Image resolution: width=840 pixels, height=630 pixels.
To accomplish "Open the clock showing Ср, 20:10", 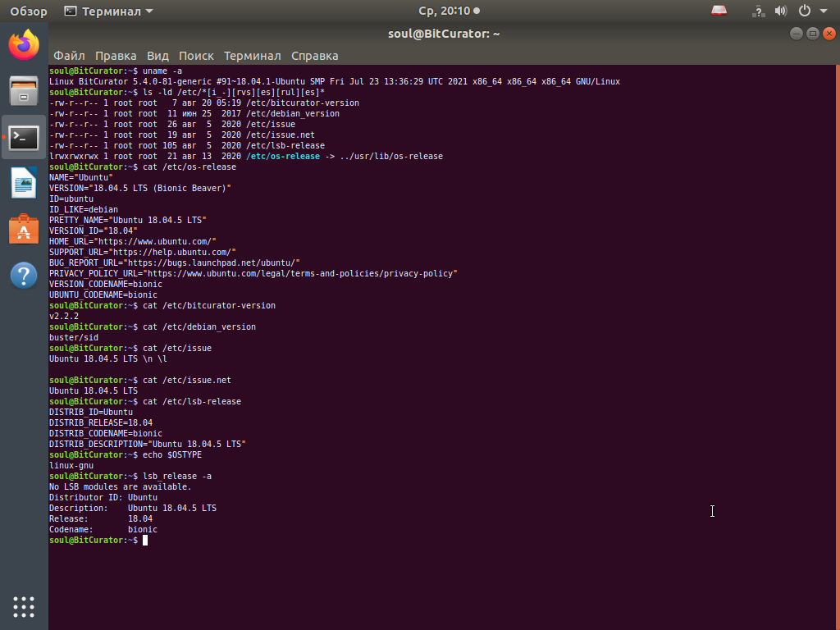I will [x=449, y=11].
